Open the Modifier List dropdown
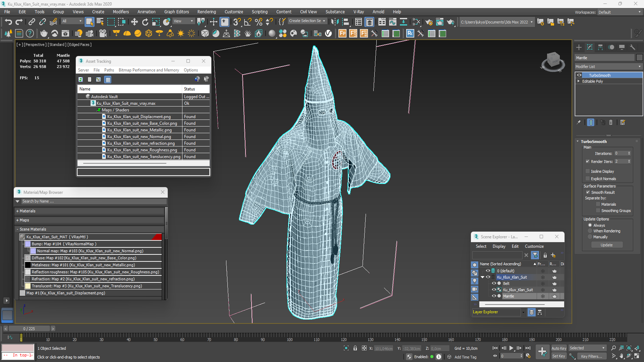The height and width of the screenshot is (362, 644). click(609, 67)
